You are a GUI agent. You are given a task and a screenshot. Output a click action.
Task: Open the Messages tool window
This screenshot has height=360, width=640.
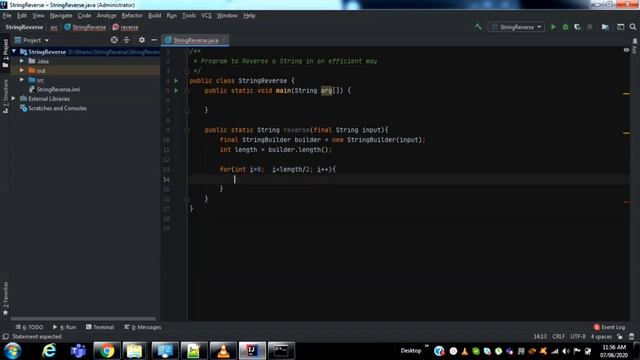point(143,327)
